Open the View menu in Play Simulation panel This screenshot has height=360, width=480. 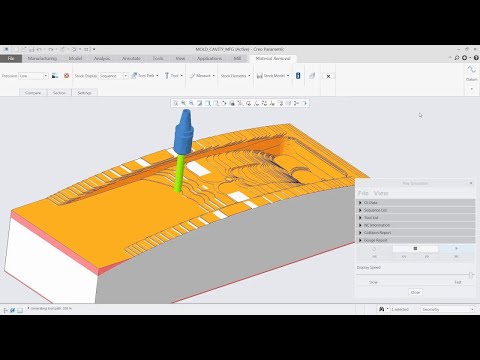[x=381, y=193]
